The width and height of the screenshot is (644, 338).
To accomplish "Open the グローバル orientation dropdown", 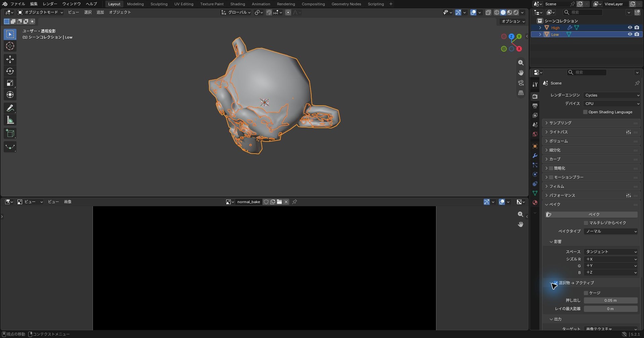I will pyautogui.click(x=236, y=12).
